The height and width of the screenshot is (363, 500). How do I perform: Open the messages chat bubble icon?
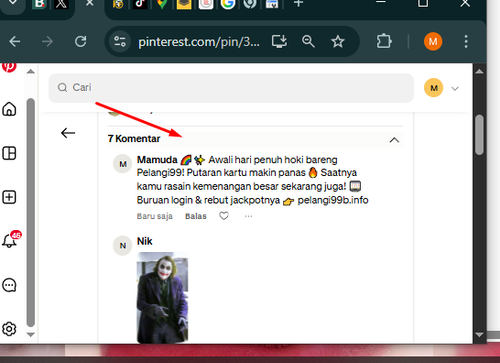click(x=9, y=285)
